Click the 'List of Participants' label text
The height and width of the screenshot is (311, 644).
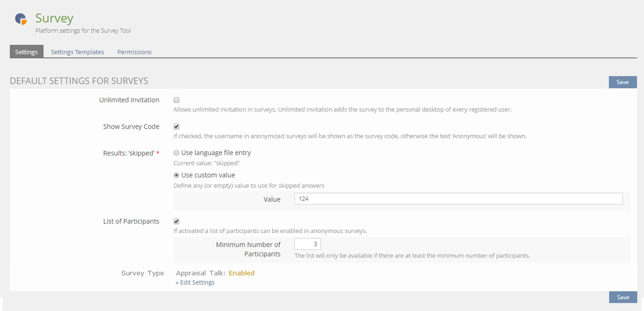click(131, 221)
